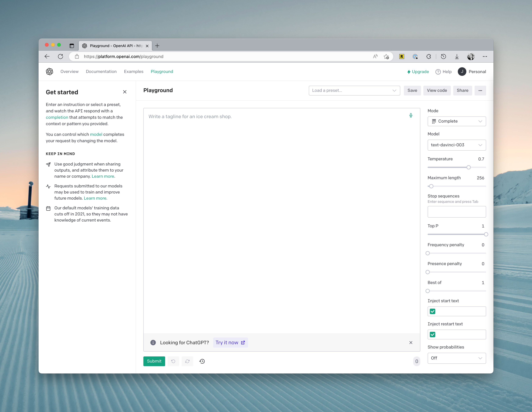Drag the Temperature slider

(468, 167)
